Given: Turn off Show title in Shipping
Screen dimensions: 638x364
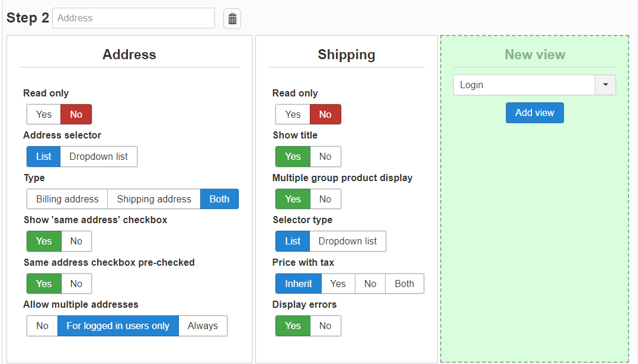Looking at the screenshot, I should pyautogui.click(x=325, y=156).
